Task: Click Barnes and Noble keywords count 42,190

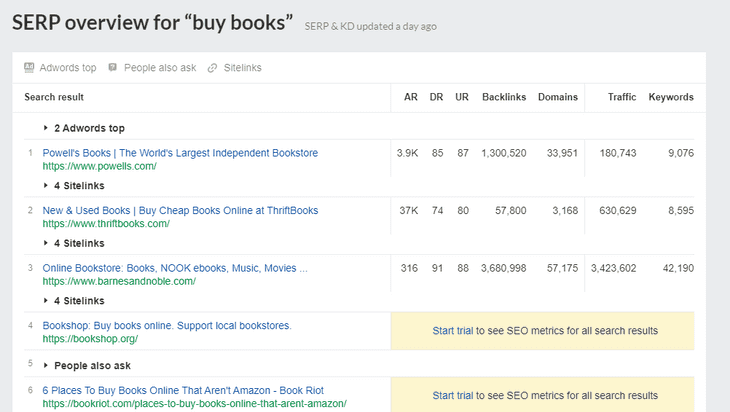Action: (x=675, y=268)
